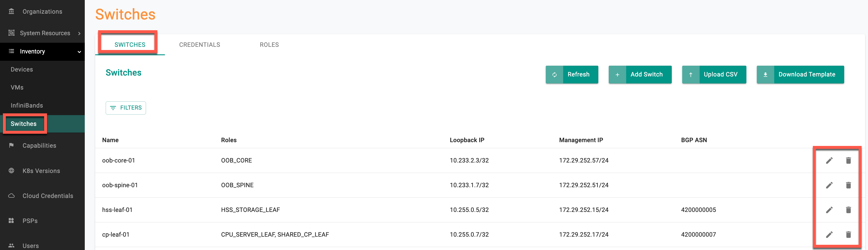The height and width of the screenshot is (250, 868).
Task: Open Organizations from the sidebar
Action: (x=42, y=11)
